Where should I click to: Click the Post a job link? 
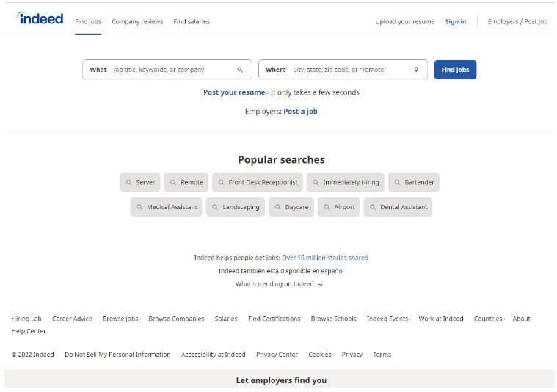point(301,112)
